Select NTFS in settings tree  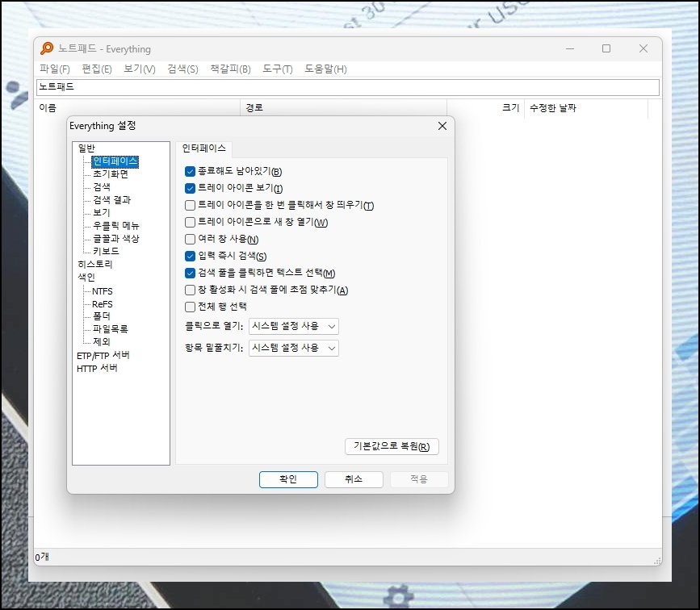103,291
